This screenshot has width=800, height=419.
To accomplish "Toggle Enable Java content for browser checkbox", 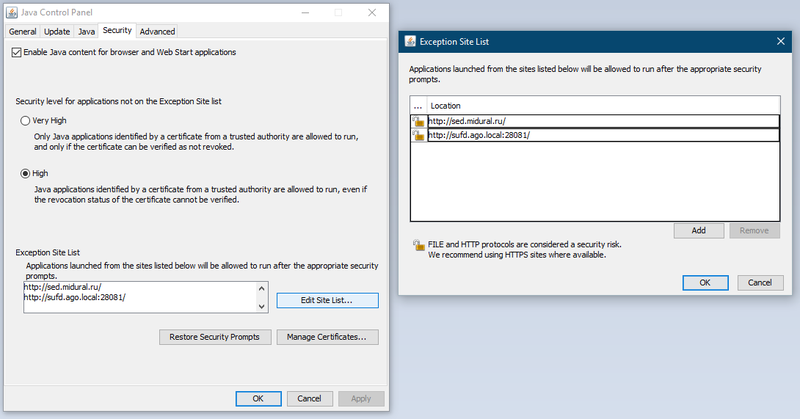I will [x=15, y=52].
